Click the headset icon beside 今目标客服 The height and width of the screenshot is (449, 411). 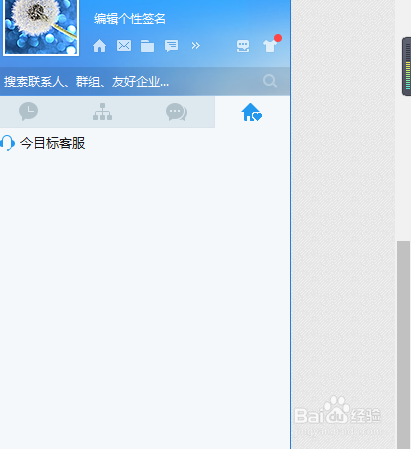[7, 143]
